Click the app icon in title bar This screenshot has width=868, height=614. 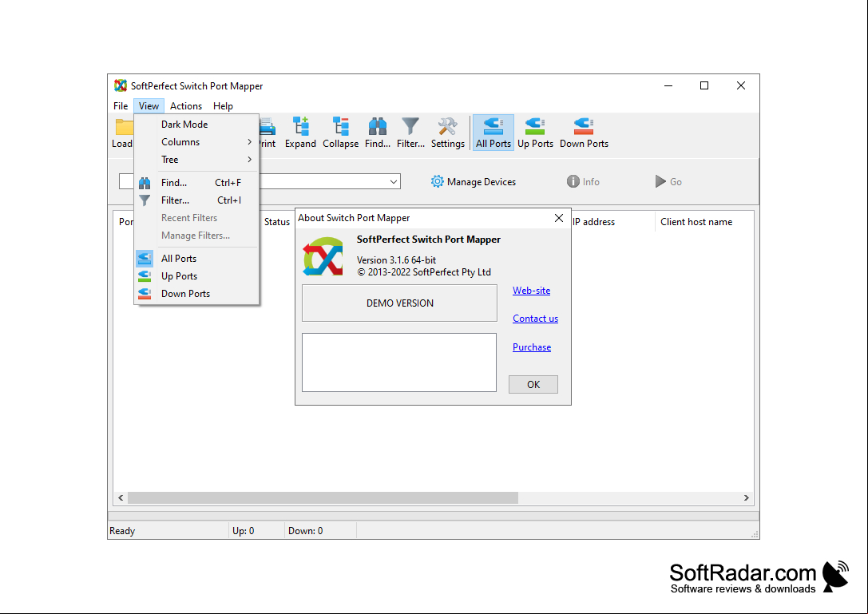point(120,85)
